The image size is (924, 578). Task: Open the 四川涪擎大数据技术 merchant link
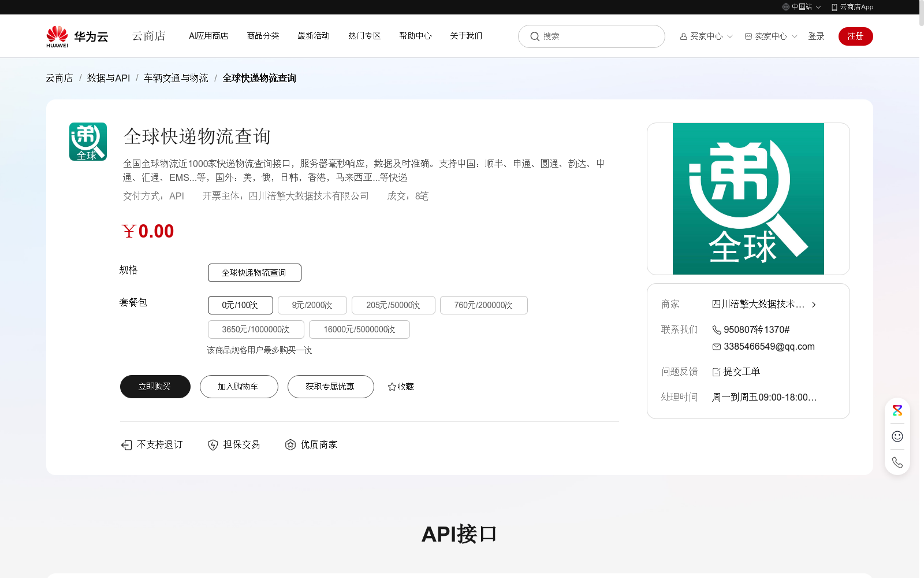(x=758, y=305)
